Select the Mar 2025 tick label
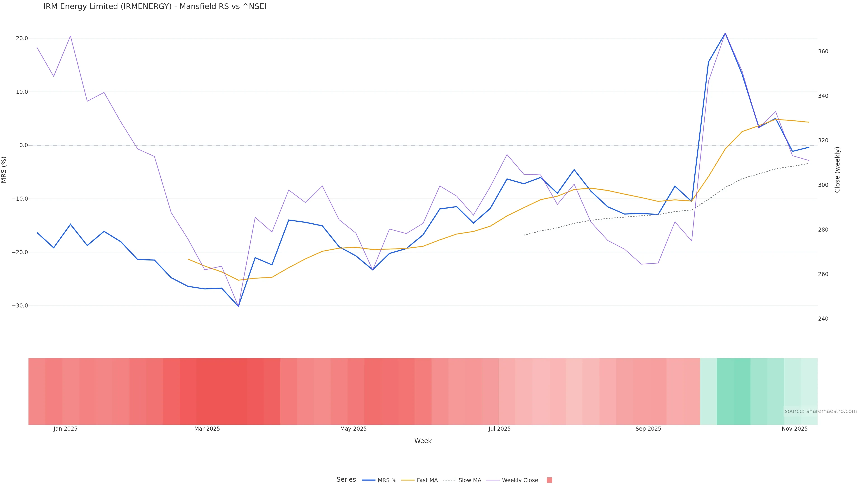Image resolution: width=868 pixels, height=488 pixels. (207, 429)
